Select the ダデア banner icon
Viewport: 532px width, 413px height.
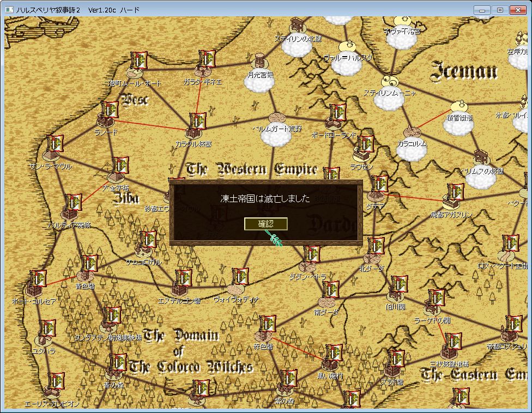click(x=380, y=185)
